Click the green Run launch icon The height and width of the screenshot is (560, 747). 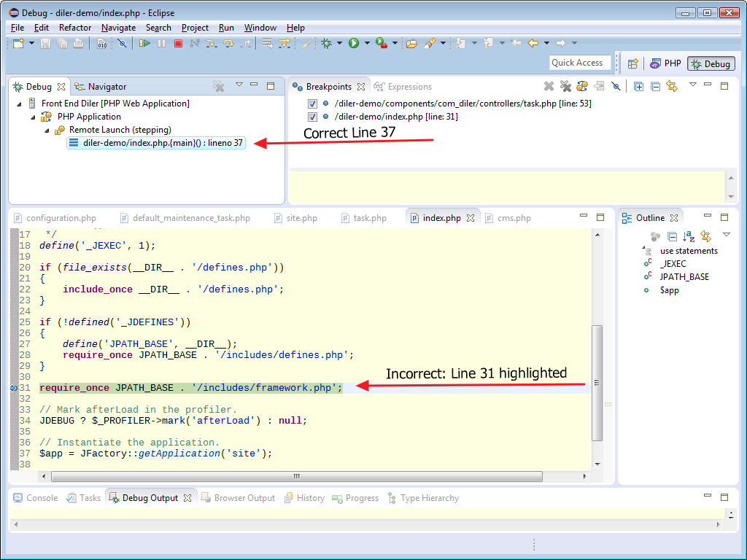point(354,43)
